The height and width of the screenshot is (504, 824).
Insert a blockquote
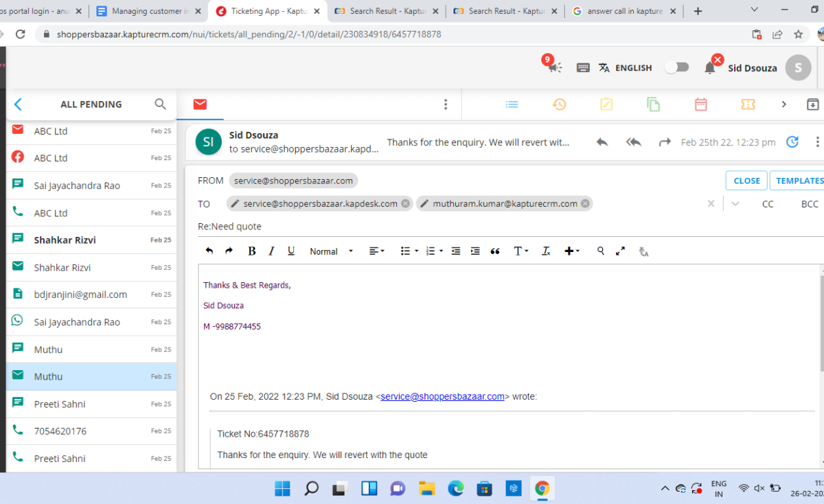point(495,251)
